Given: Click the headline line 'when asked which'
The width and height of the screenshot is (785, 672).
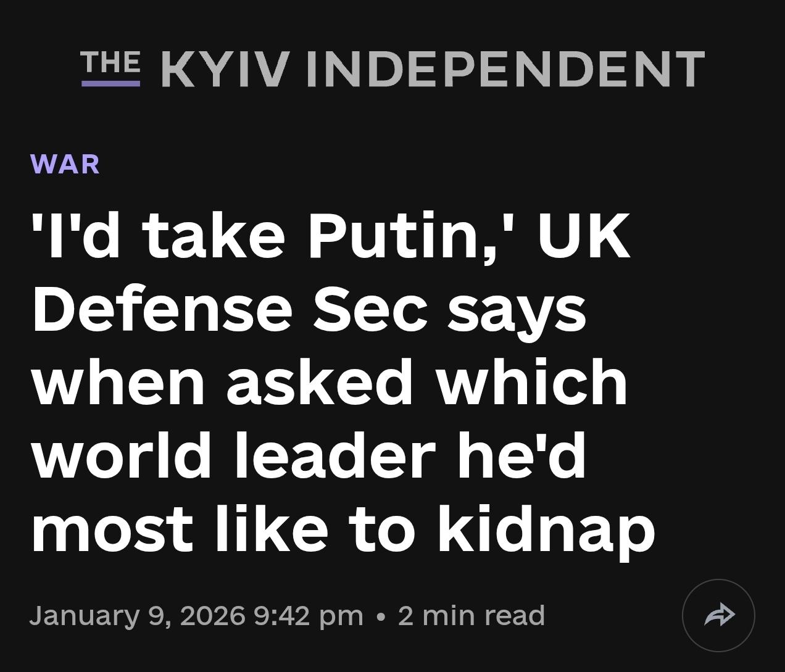Looking at the screenshot, I should pyautogui.click(x=330, y=383).
